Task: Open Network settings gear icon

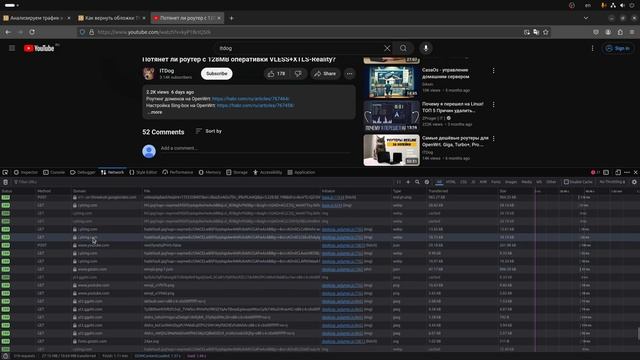Action: point(634,182)
